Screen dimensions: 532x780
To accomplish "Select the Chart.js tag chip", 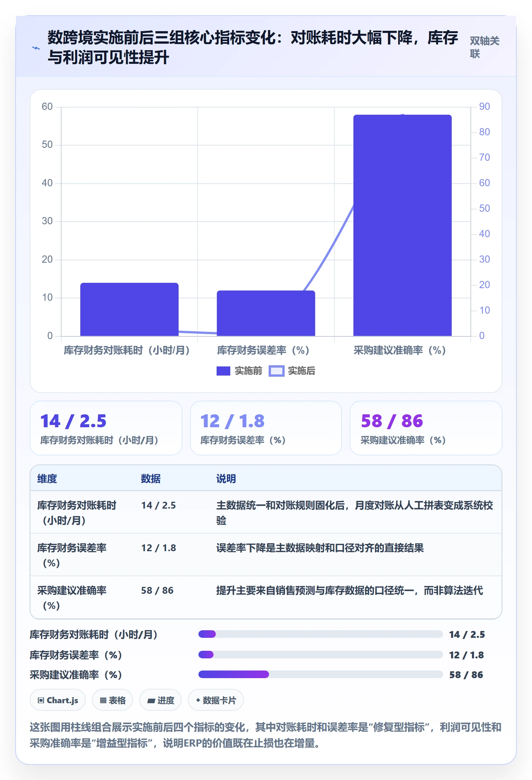I will click(x=58, y=700).
